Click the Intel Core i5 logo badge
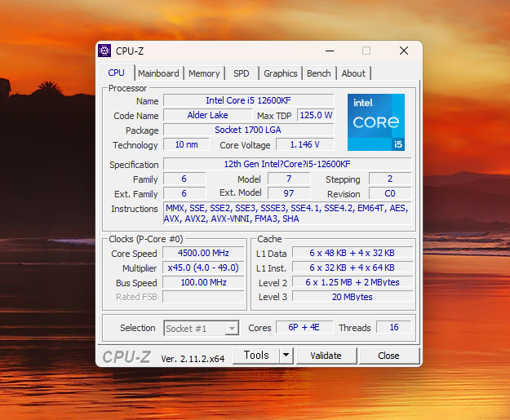This screenshot has height=420, width=510. click(x=376, y=122)
